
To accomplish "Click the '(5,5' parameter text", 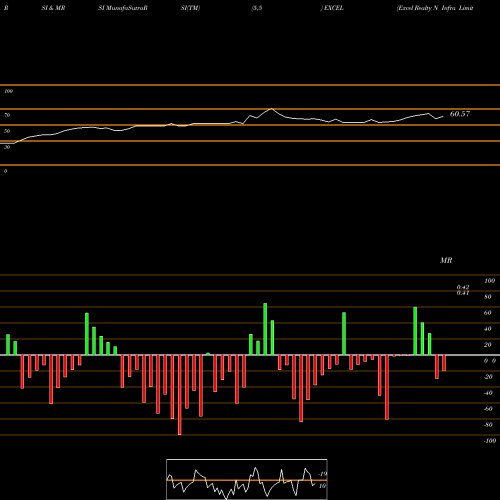I will [257, 8].
